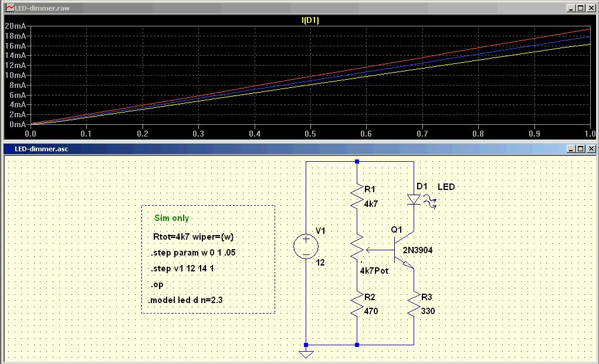This screenshot has height=364, width=599.
Task: Click the LED-dimmer.raw window icon
Action: [9, 8]
